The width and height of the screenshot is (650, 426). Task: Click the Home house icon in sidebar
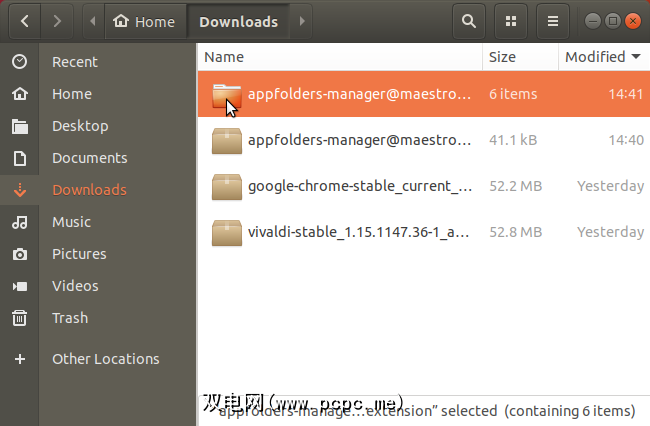[x=19, y=94]
